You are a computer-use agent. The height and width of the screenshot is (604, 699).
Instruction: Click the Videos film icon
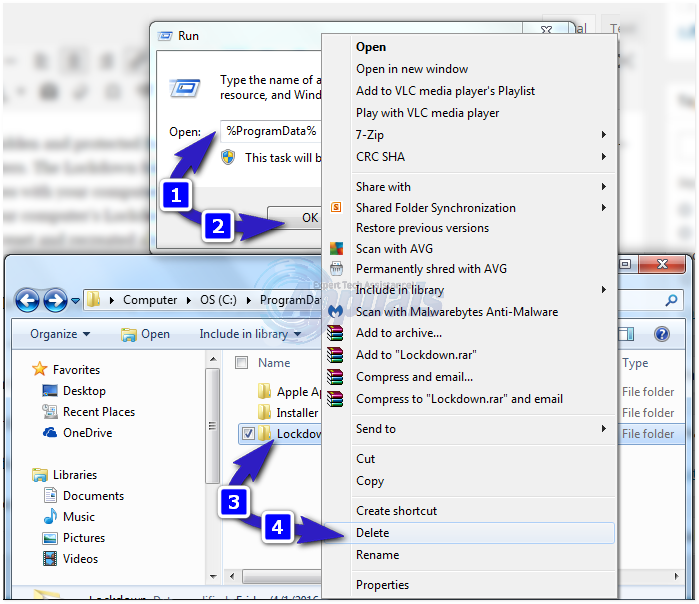pos(50,559)
